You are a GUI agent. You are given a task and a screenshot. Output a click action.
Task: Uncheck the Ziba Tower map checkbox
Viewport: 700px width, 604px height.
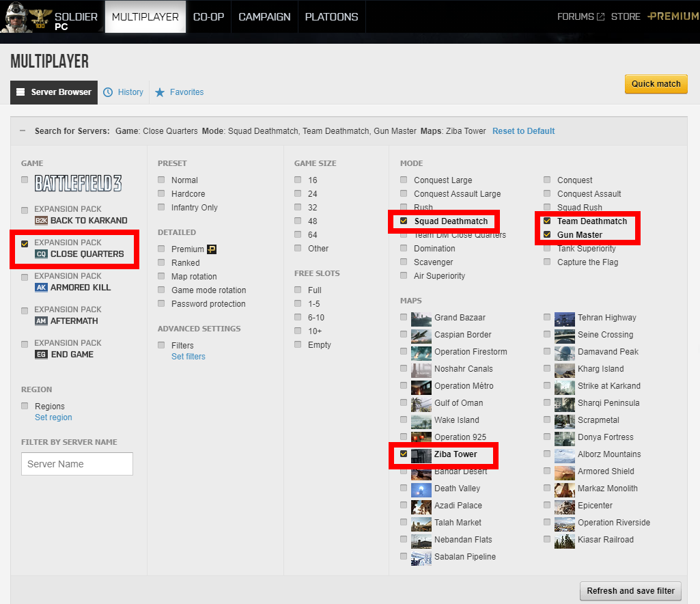click(404, 454)
